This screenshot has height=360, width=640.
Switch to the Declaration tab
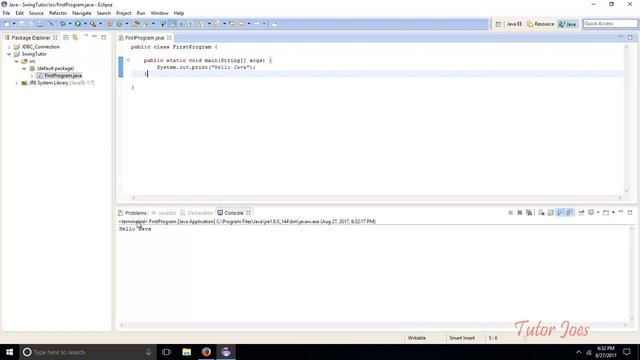click(197, 213)
